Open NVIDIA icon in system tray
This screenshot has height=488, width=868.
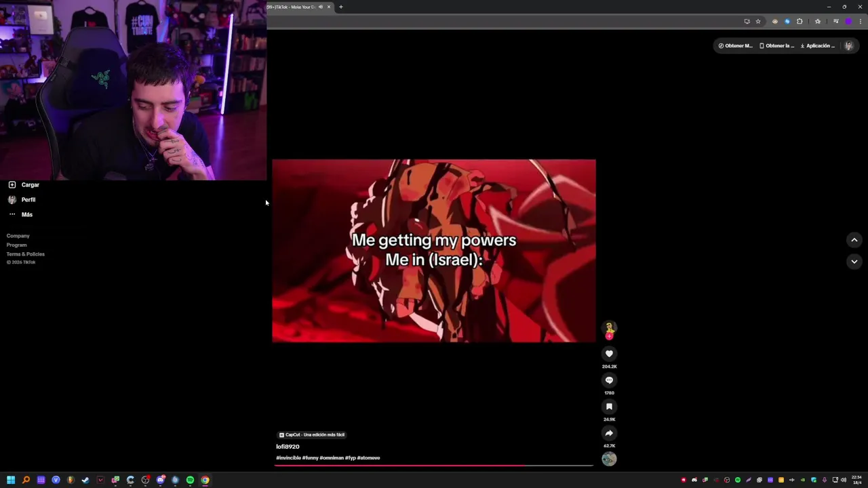coord(803,480)
